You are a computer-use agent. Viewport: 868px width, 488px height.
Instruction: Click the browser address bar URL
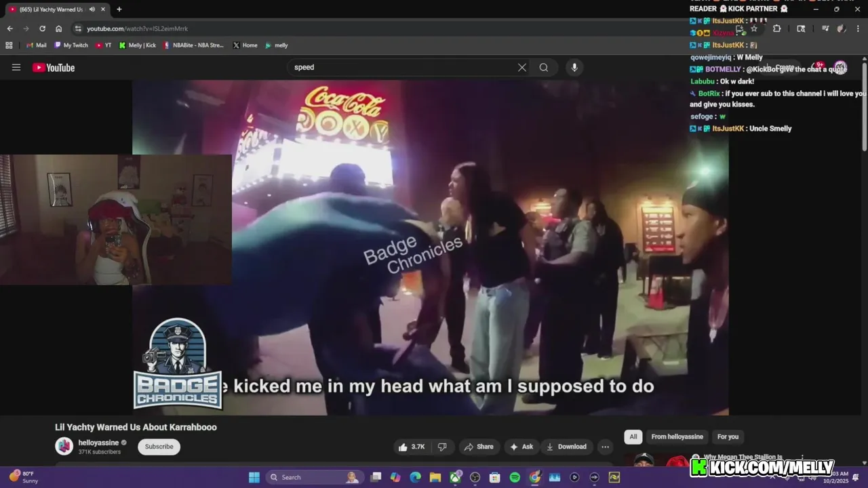click(x=137, y=28)
